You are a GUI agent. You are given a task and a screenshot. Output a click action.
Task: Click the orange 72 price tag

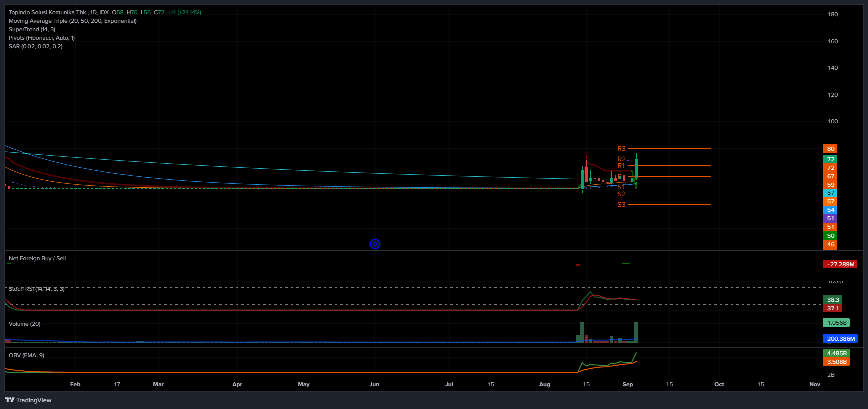pyautogui.click(x=830, y=168)
